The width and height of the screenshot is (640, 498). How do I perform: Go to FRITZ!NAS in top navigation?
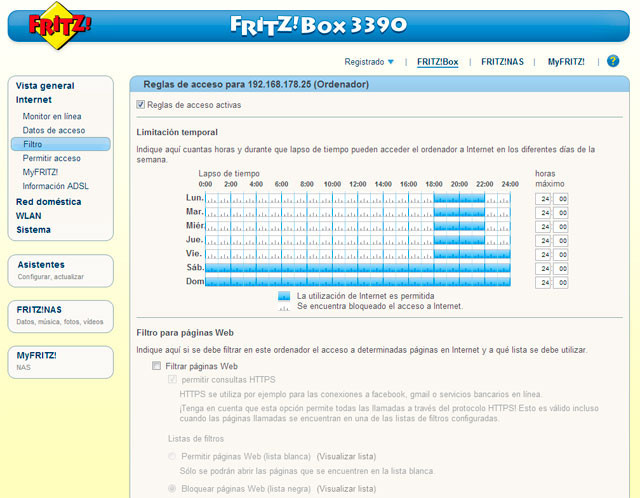pos(502,62)
